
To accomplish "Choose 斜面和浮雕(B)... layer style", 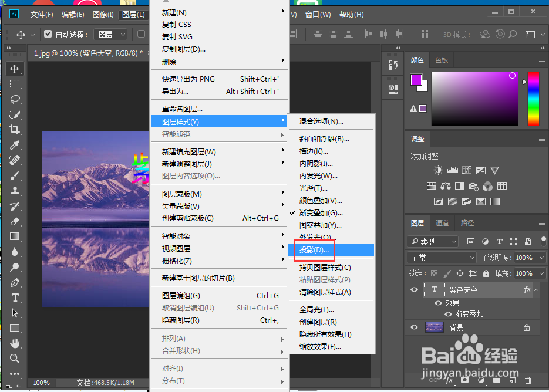I will [331, 139].
